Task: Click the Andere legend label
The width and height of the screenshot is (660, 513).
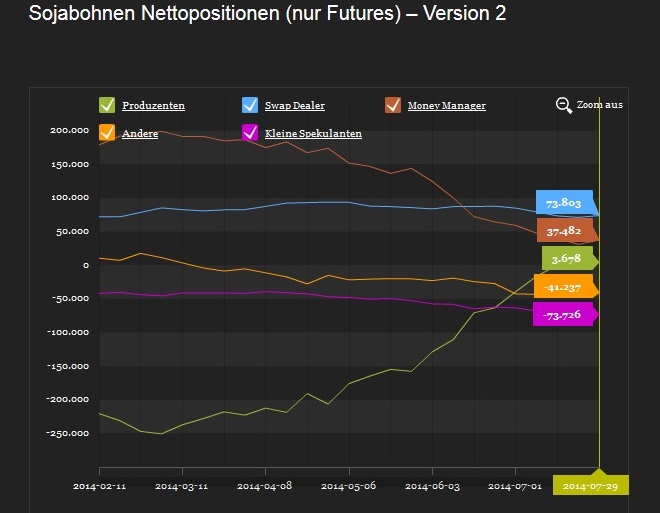Action: [140, 134]
